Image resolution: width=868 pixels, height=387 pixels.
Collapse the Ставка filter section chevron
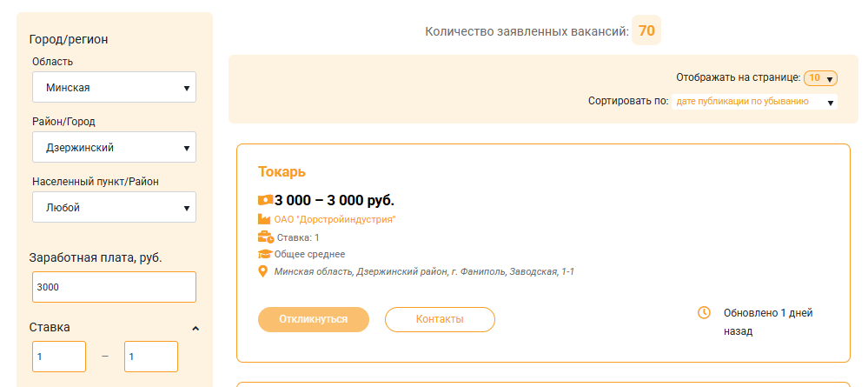pos(195,328)
